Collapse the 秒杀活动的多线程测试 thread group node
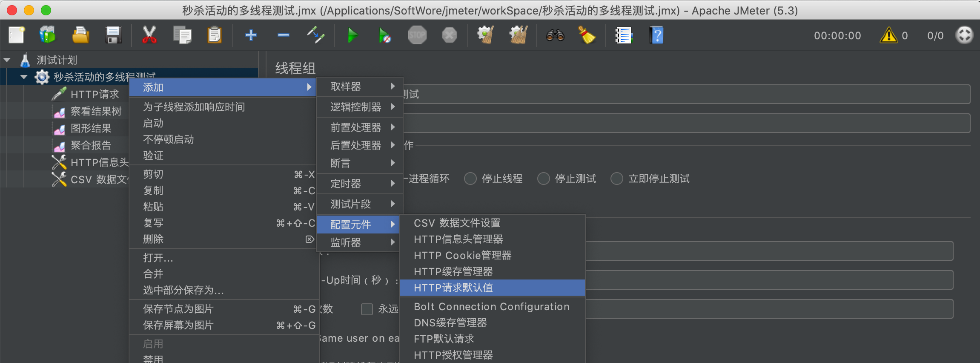Screen dimensions: 980x363 pyautogui.click(x=24, y=77)
